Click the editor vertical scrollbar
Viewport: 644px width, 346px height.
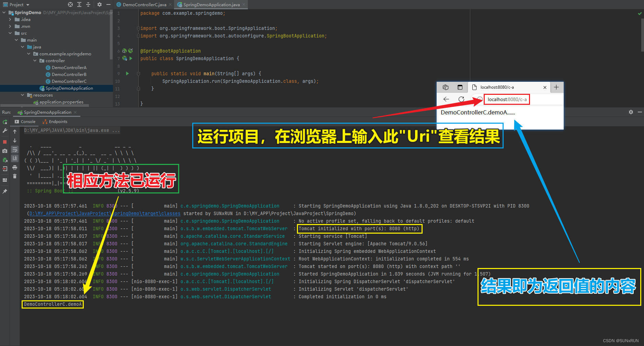pos(642,35)
